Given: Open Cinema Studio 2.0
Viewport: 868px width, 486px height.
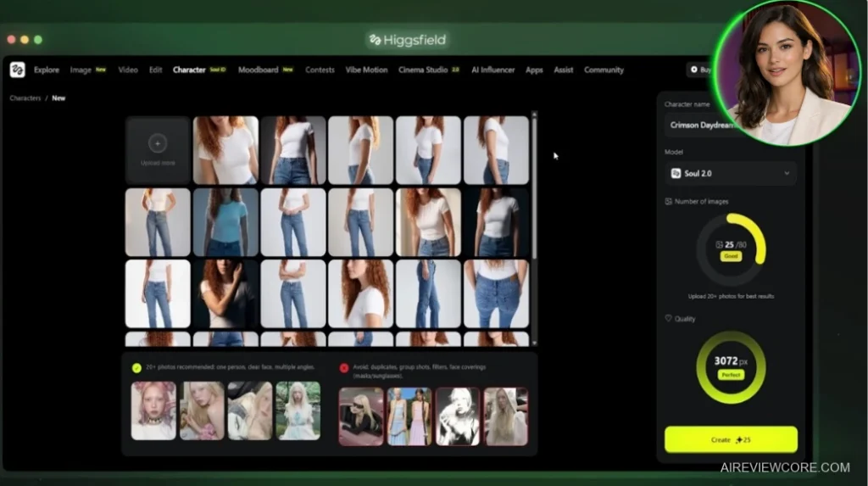Looking at the screenshot, I should 429,70.
